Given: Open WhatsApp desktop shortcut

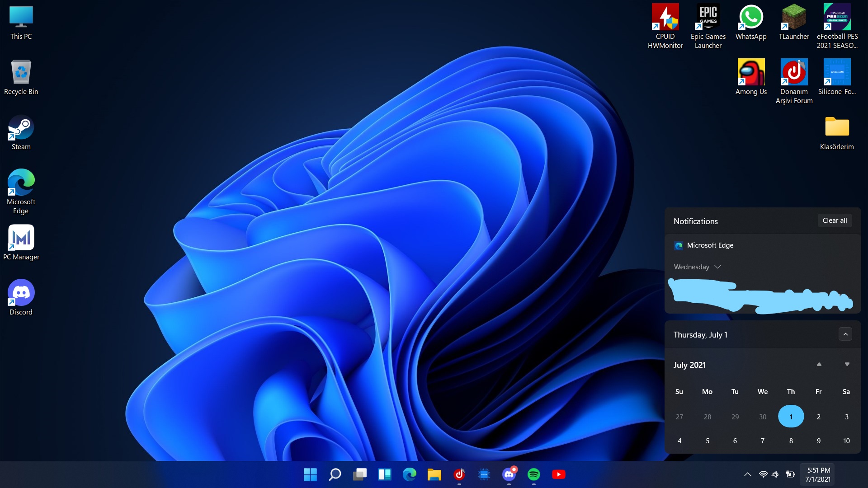Looking at the screenshot, I should point(751,23).
